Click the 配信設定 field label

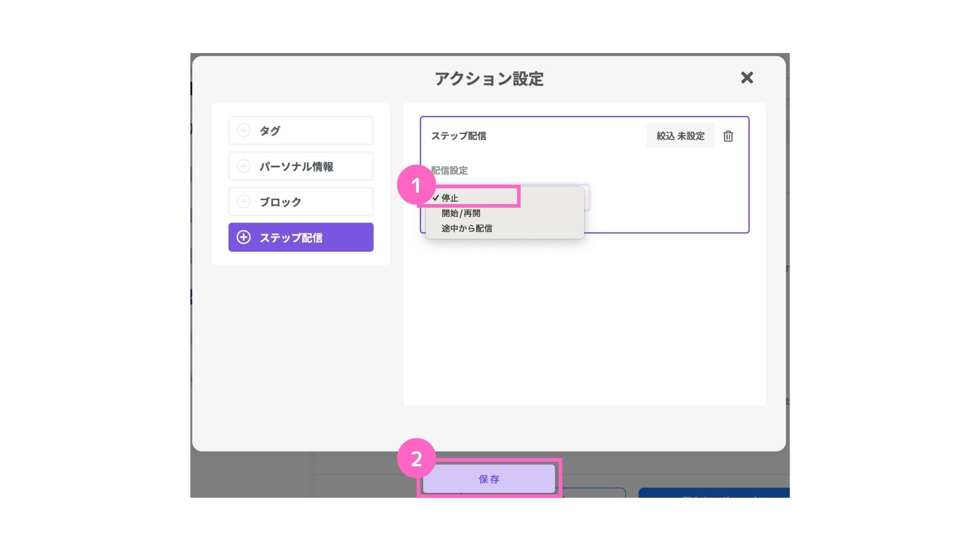[x=450, y=170]
